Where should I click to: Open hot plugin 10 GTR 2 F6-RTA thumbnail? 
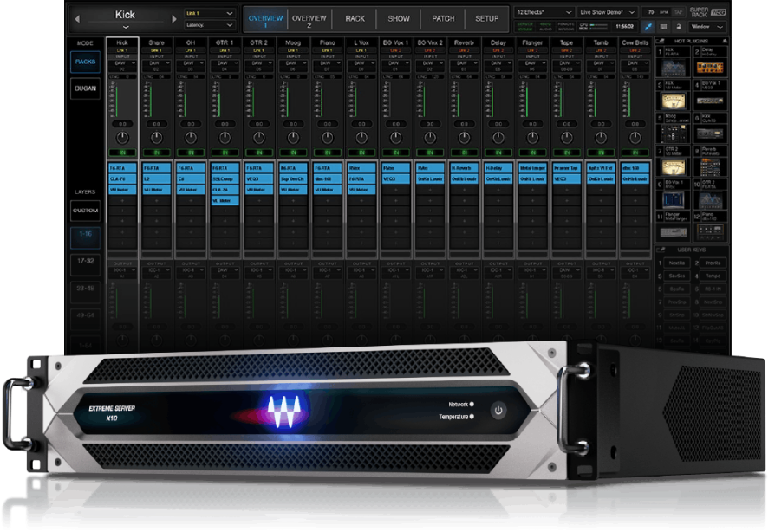point(710,199)
